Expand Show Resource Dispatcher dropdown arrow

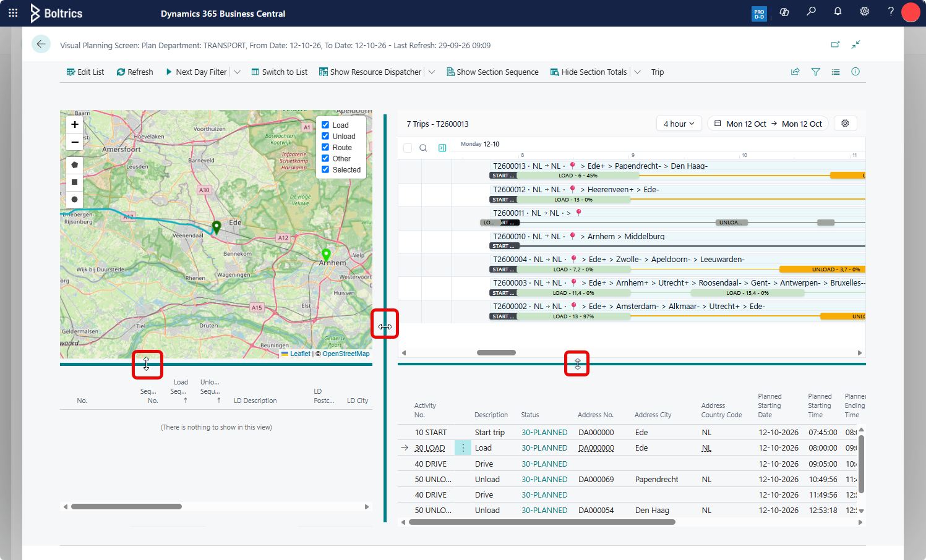pyautogui.click(x=432, y=72)
